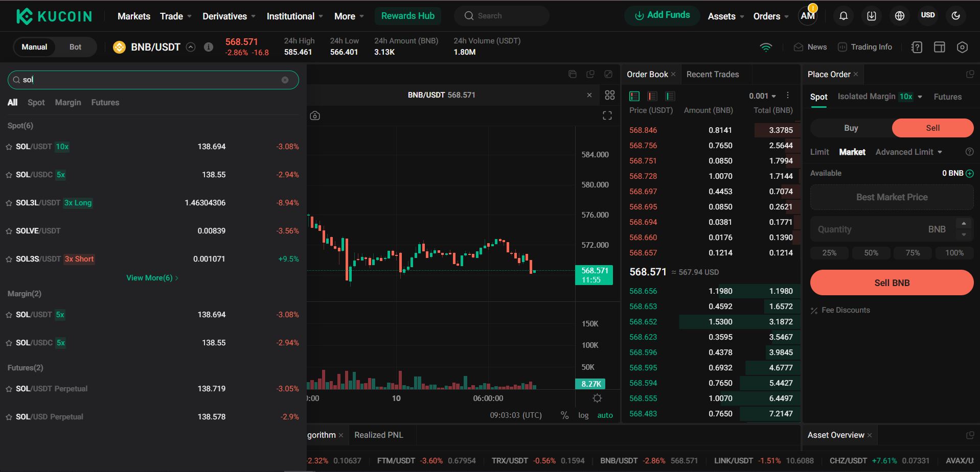Show both sides order book view
The width and height of the screenshot is (980, 472).
click(x=634, y=96)
